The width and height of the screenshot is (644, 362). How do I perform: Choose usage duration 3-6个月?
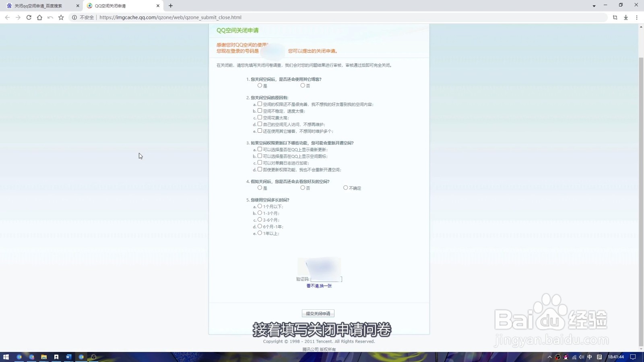[260, 220]
